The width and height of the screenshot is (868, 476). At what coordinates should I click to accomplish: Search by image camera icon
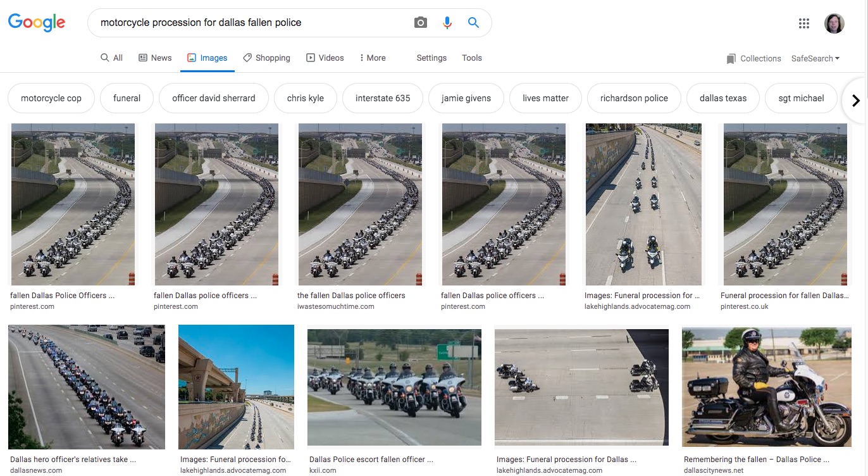click(421, 23)
